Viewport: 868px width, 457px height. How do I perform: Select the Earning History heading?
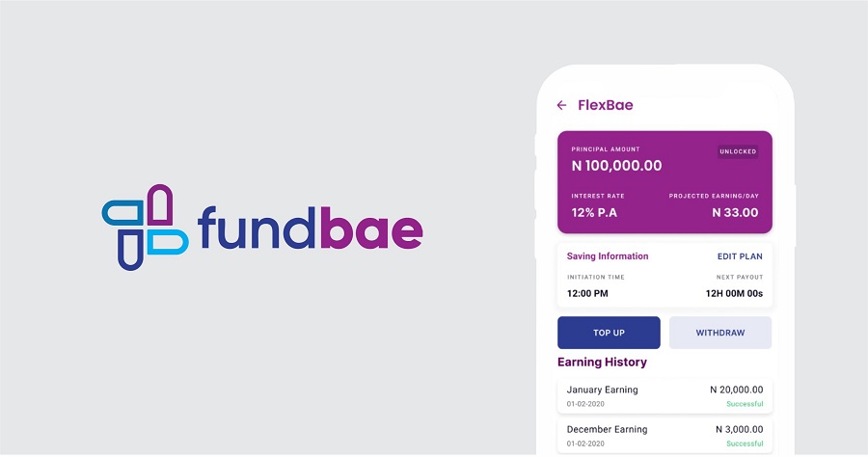coord(602,363)
